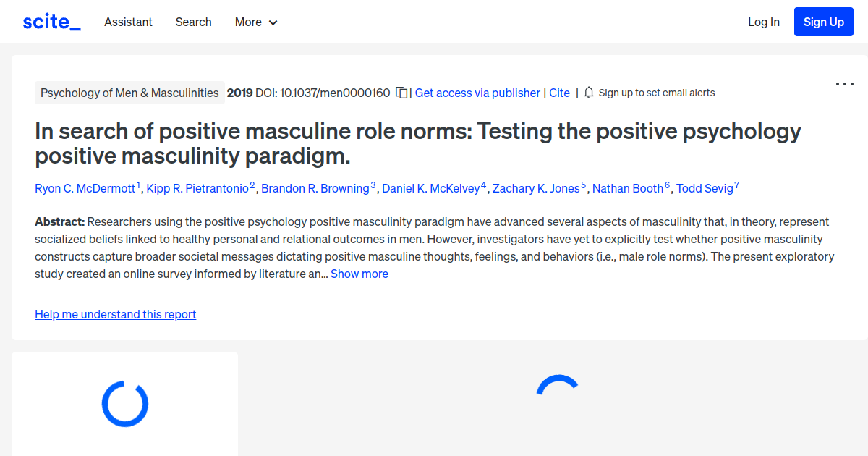Click the scite_ logo to go home
Screen dimensions: 868x456
point(51,21)
